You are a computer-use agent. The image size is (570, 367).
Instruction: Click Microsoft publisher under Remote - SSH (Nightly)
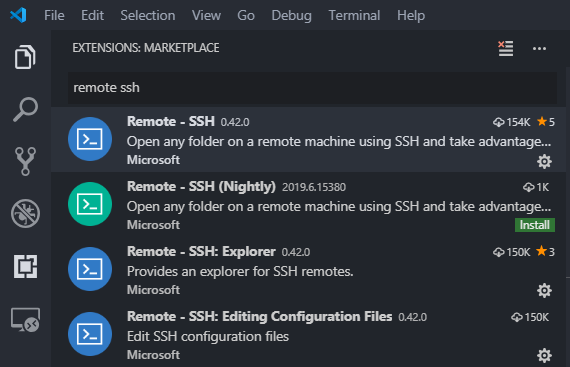[153, 225]
